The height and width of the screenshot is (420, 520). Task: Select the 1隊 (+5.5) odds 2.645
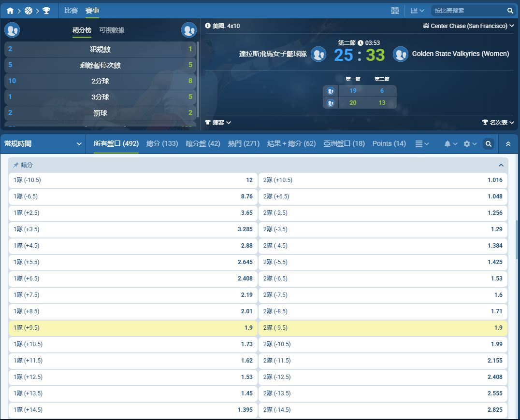tap(133, 262)
